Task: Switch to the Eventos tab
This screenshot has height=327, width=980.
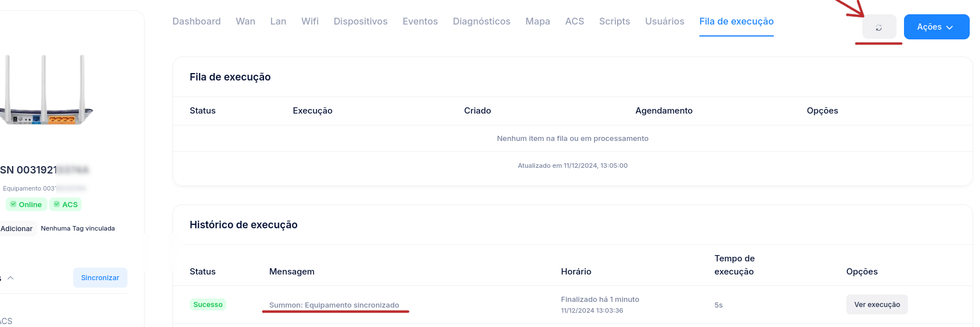Action: pos(419,21)
